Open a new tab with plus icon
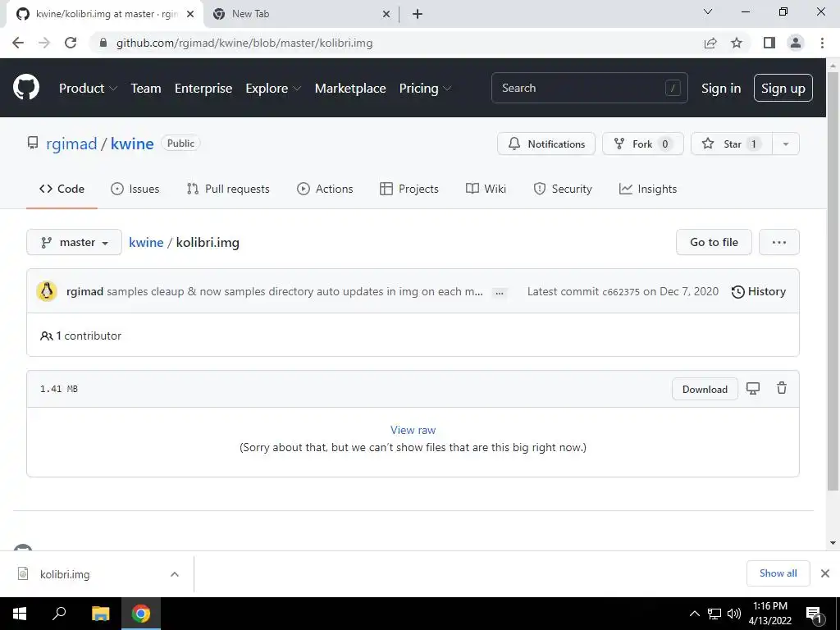Screen dimensions: 840x630 [418, 15]
